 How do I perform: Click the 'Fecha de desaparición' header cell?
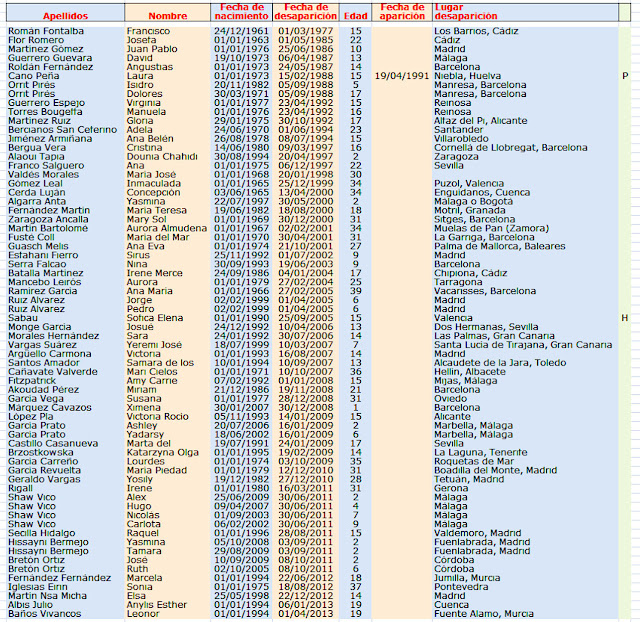(306, 12)
